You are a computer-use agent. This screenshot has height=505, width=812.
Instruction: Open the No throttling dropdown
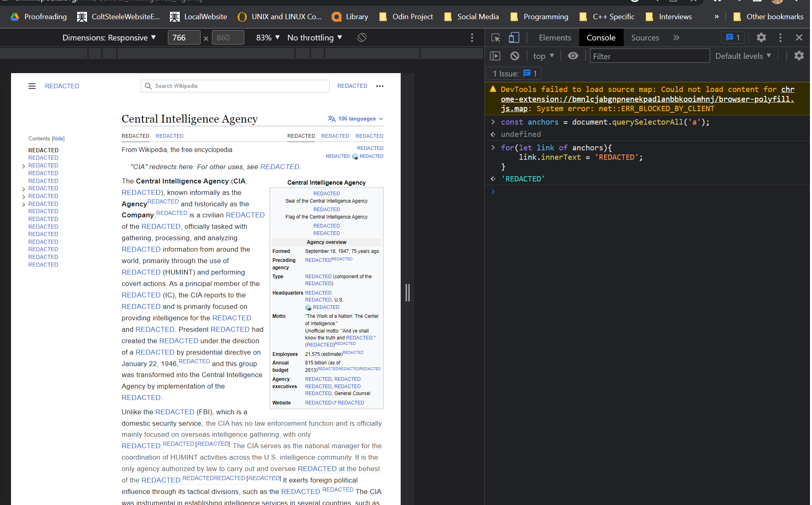click(315, 38)
